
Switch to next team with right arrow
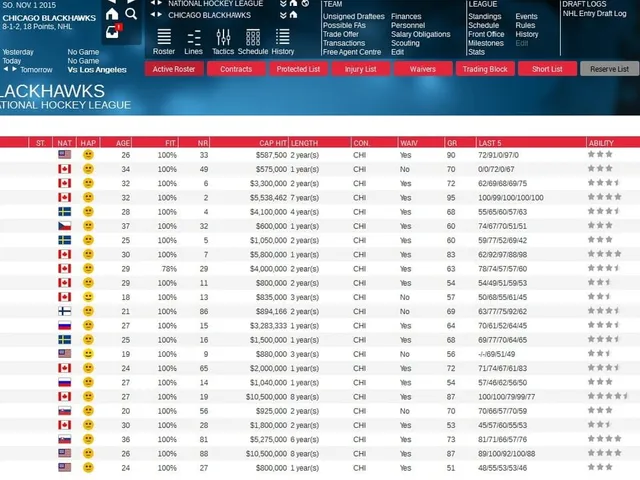click(160, 15)
